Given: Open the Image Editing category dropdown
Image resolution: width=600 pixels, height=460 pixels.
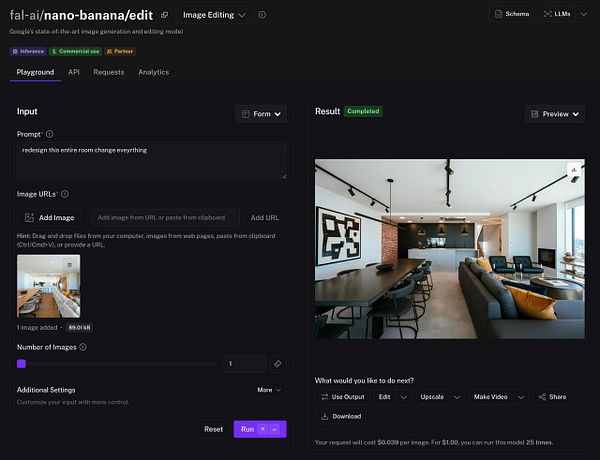Looking at the screenshot, I should 214,15.
